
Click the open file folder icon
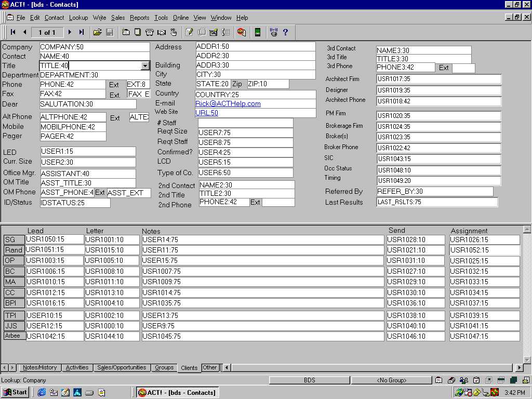click(x=97, y=32)
